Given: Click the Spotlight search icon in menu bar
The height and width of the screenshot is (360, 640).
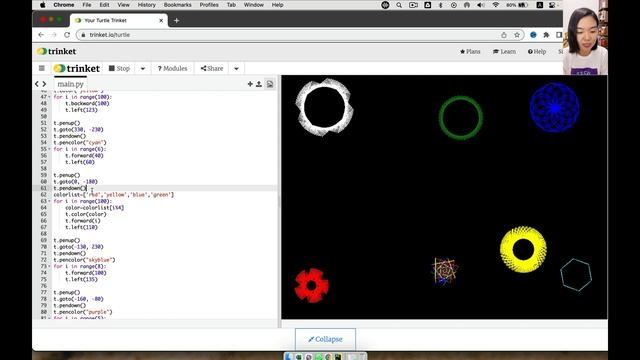Looking at the screenshot, I should (x=399, y=5).
